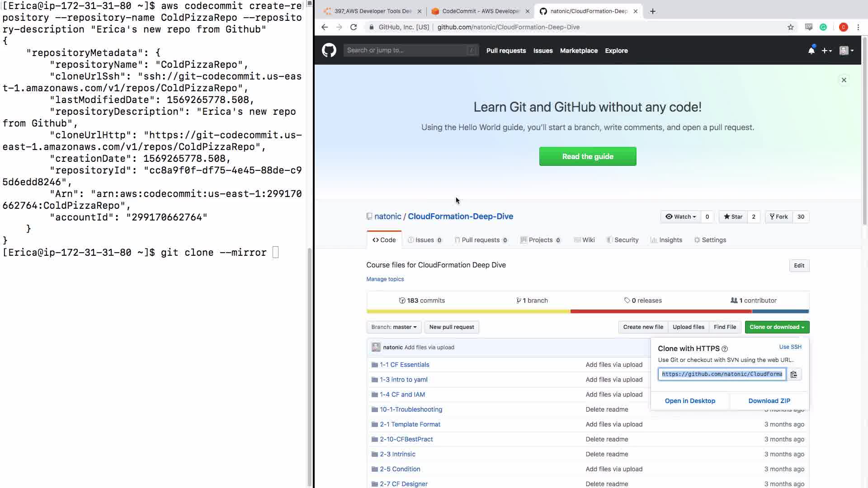Image resolution: width=868 pixels, height=488 pixels.
Task: Open the Watch dropdown
Action: pos(680,216)
